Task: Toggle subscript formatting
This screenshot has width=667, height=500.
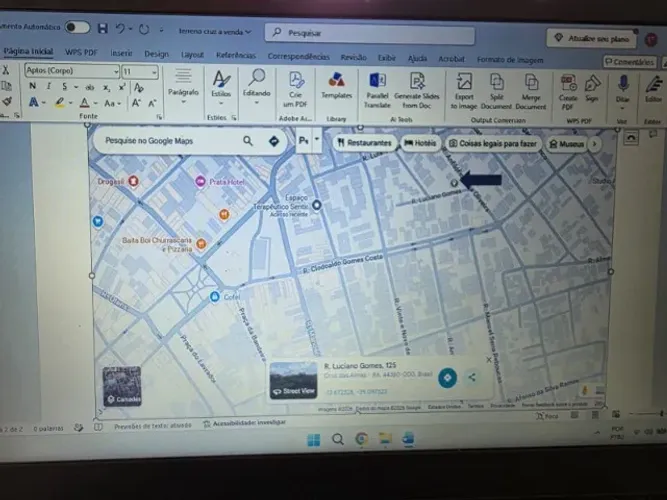Action: click(x=106, y=88)
